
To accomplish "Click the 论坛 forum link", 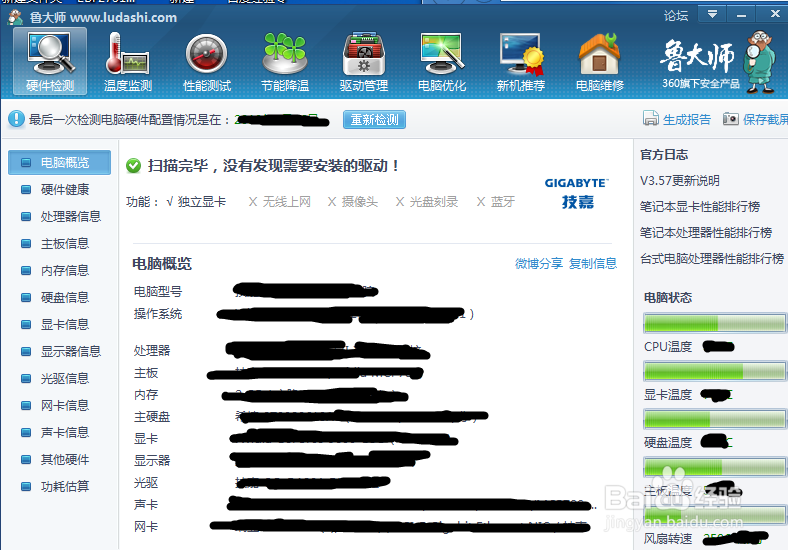I will [x=676, y=16].
